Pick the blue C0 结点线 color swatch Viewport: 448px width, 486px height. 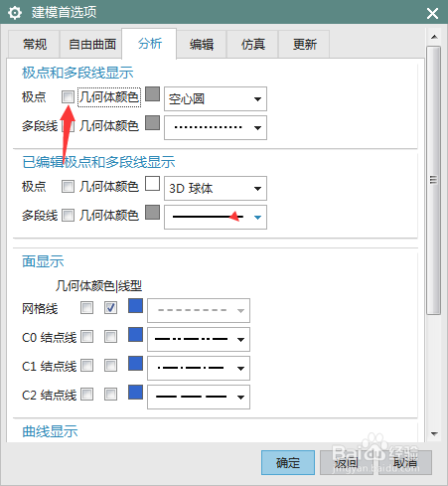(x=135, y=334)
